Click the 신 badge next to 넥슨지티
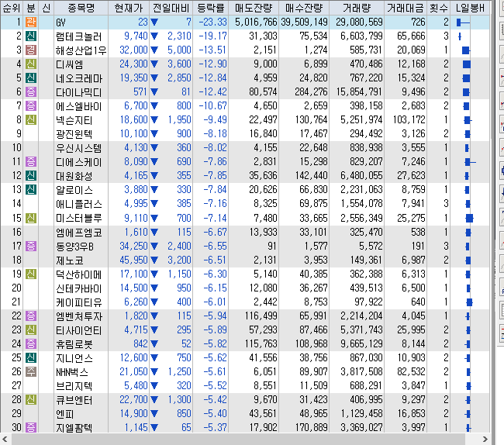504x445 pixels. coord(31,120)
